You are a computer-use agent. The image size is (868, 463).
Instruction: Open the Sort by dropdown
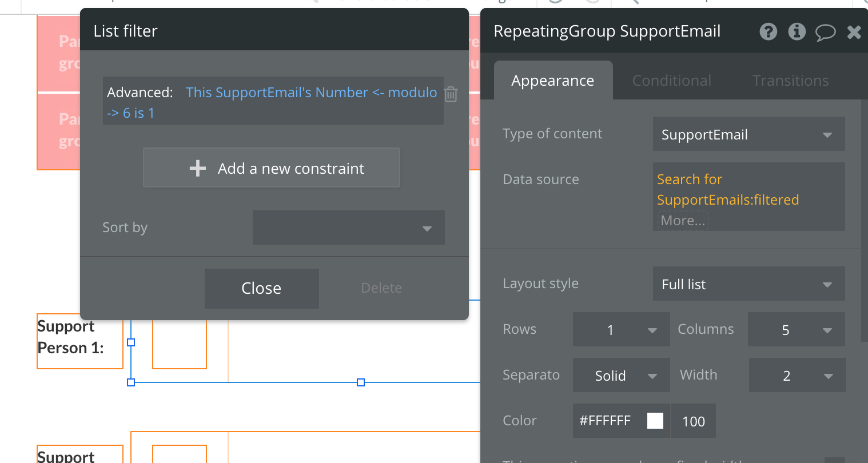[348, 227]
